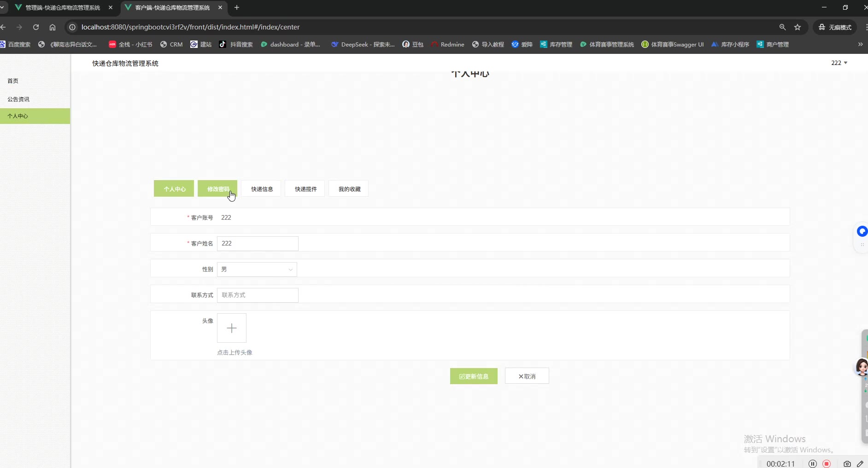This screenshot has width=868, height=468.
Task: Click the 无痕模式 incognito button
Action: coord(835,27)
